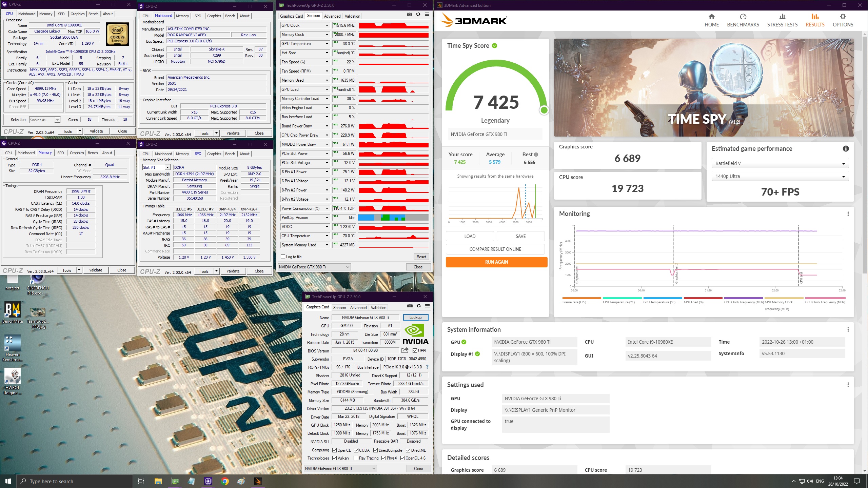Image resolution: width=868 pixels, height=488 pixels.
Task: Open the SPD tab in CPU-Z Mainboard window
Action: [198, 16]
